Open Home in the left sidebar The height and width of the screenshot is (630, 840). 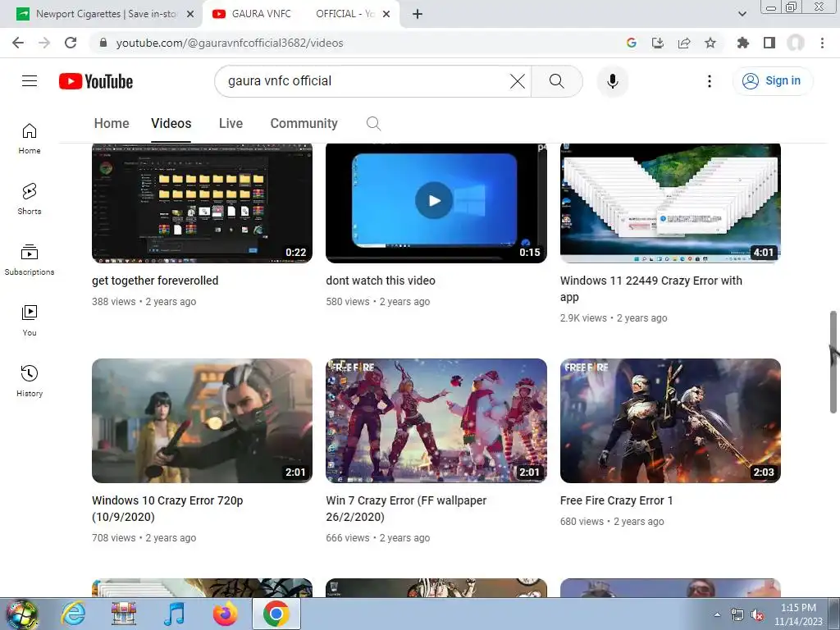(x=30, y=139)
